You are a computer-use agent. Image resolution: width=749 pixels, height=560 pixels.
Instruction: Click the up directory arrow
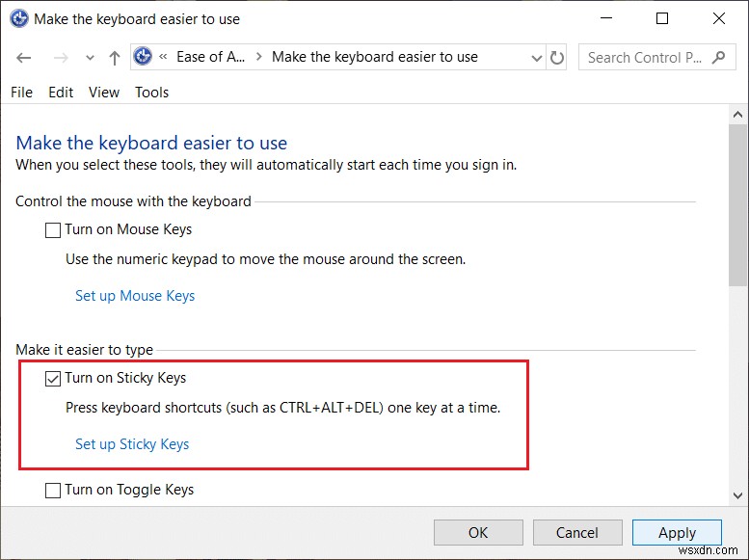(115, 58)
